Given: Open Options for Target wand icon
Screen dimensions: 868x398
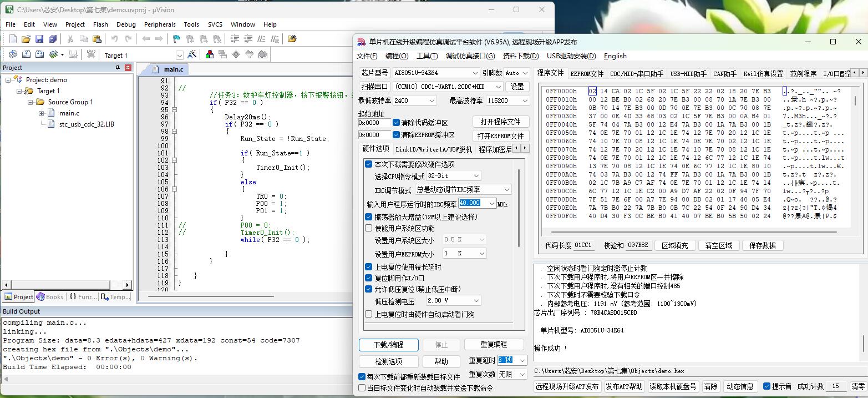Looking at the screenshot, I should pos(192,54).
